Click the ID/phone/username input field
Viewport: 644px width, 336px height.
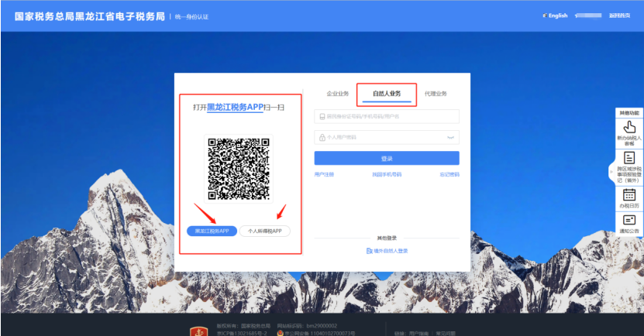pyautogui.click(x=387, y=116)
